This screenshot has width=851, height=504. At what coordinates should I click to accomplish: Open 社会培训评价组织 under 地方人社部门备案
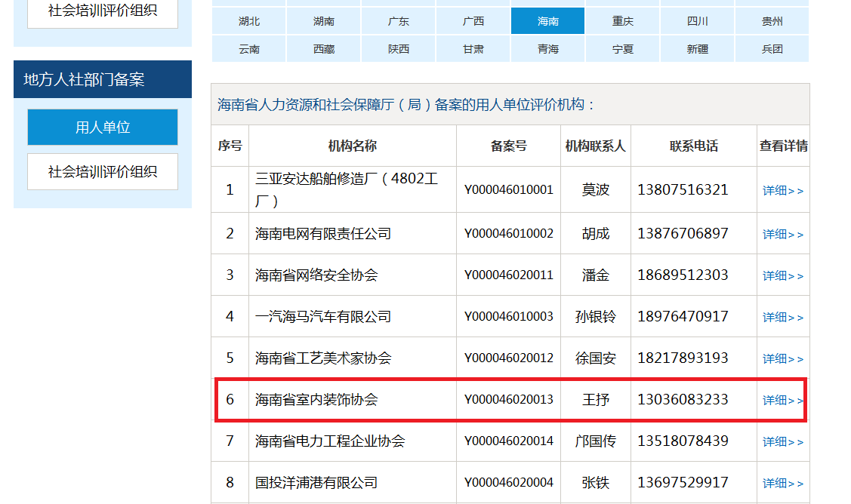(x=103, y=171)
